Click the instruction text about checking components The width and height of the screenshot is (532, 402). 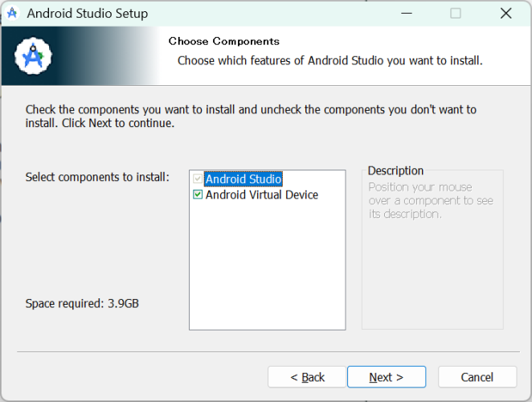coord(251,117)
